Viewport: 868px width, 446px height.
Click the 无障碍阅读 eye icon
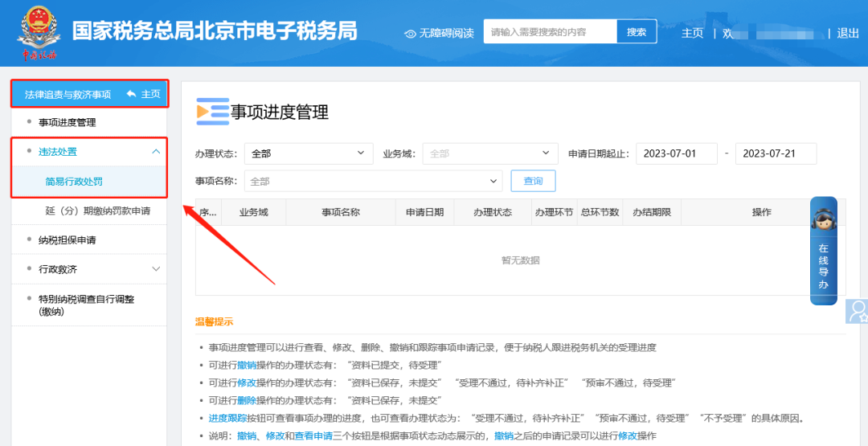click(x=411, y=34)
